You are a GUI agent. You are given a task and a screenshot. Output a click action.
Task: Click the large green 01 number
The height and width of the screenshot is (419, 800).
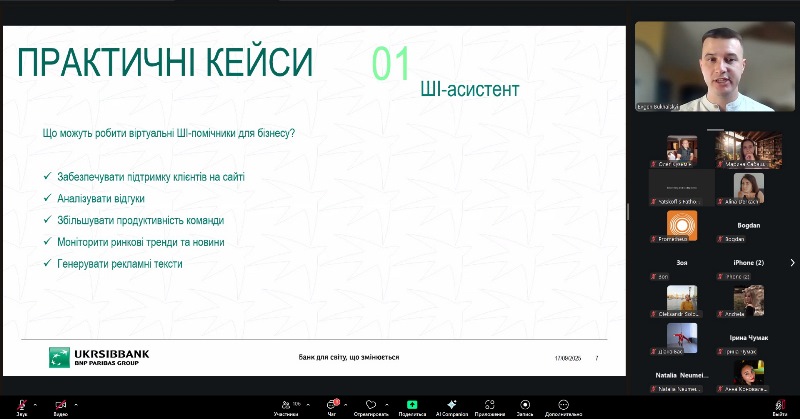(x=390, y=63)
